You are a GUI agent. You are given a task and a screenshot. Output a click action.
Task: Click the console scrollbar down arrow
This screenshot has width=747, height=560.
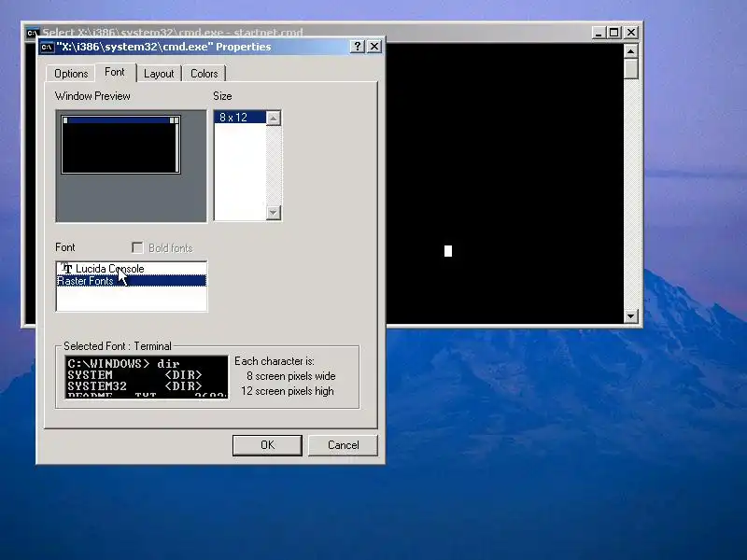pos(631,315)
